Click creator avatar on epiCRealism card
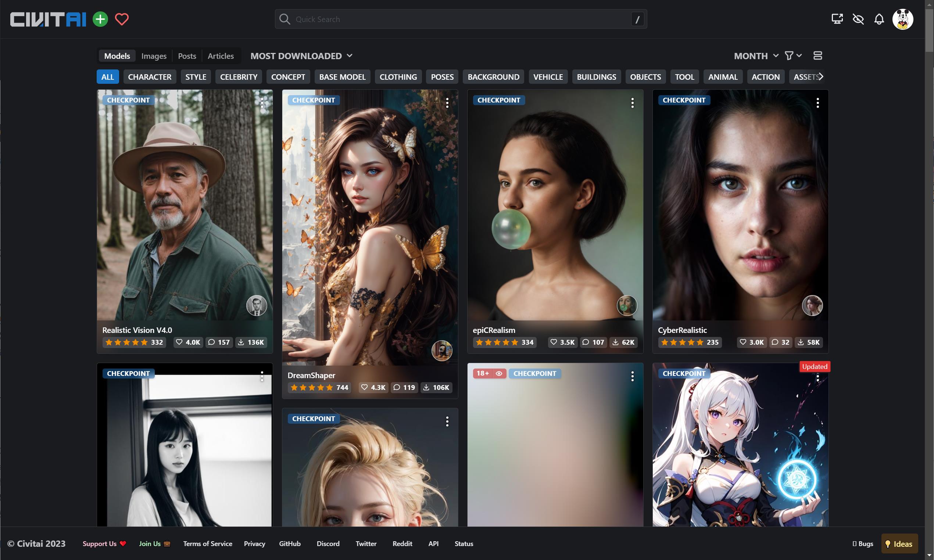This screenshot has height=560, width=934. click(x=627, y=305)
